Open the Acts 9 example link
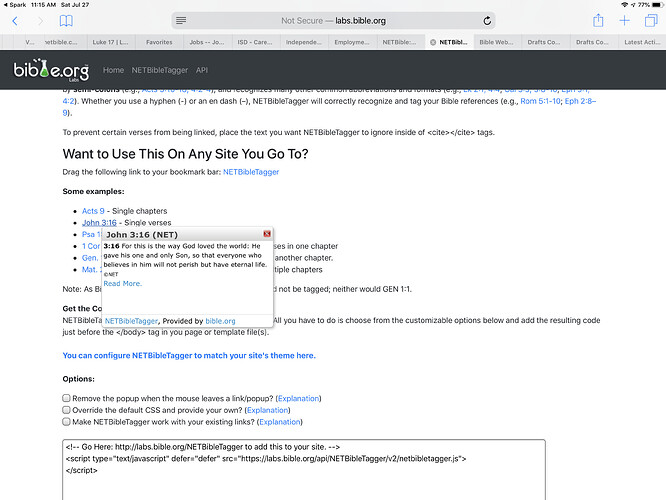Screen dimensions: 666x500 [x=93, y=211]
